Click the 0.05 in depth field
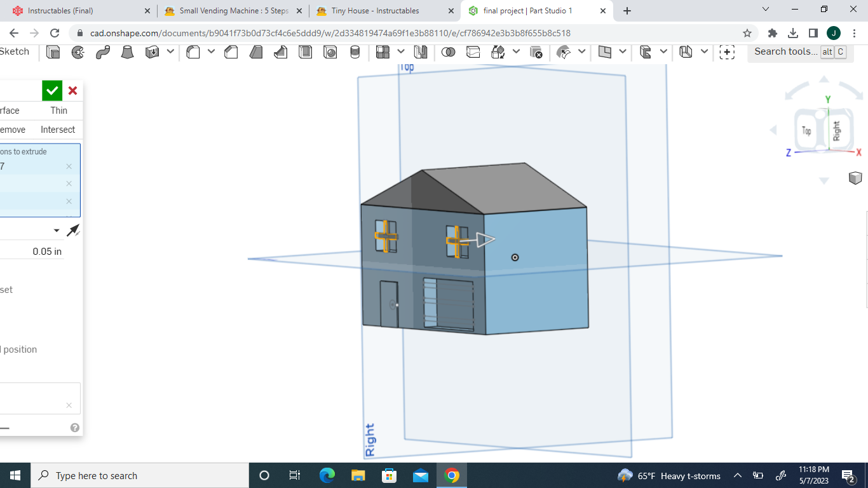The width and height of the screenshot is (868, 488). pos(46,251)
